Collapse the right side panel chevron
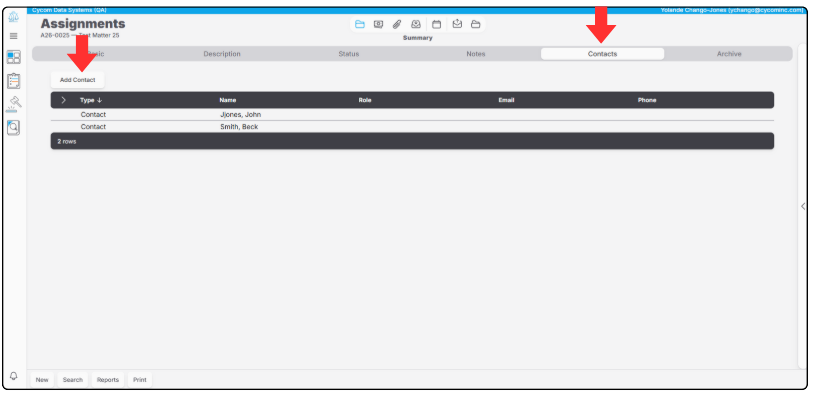The width and height of the screenshot is (815, 395). click(x=803, y=206)
